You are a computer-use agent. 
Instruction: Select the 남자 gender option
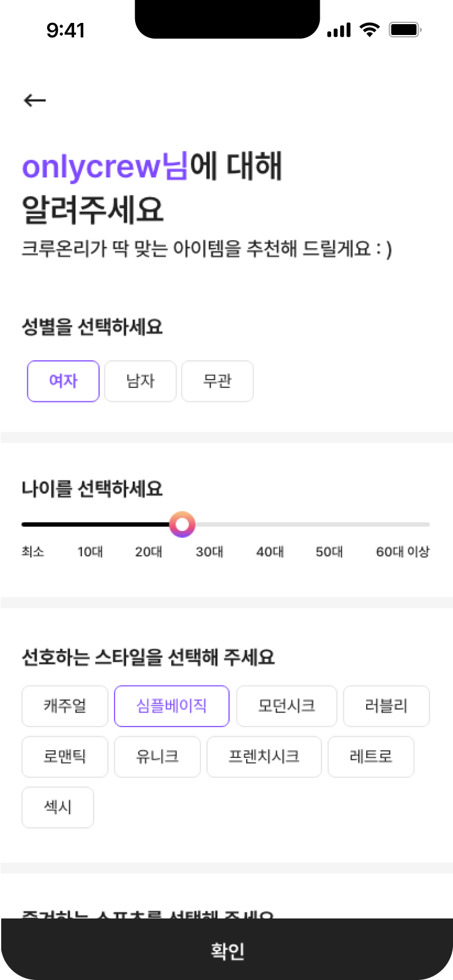140,381
